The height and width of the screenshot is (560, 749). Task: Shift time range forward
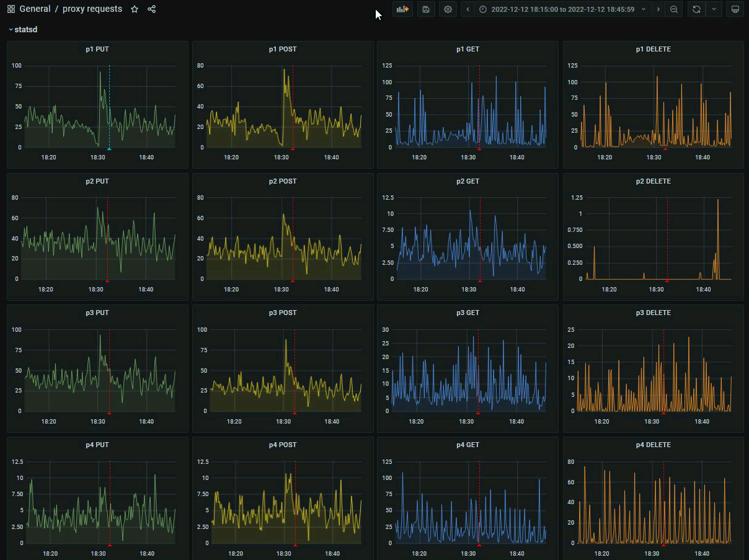658,9
